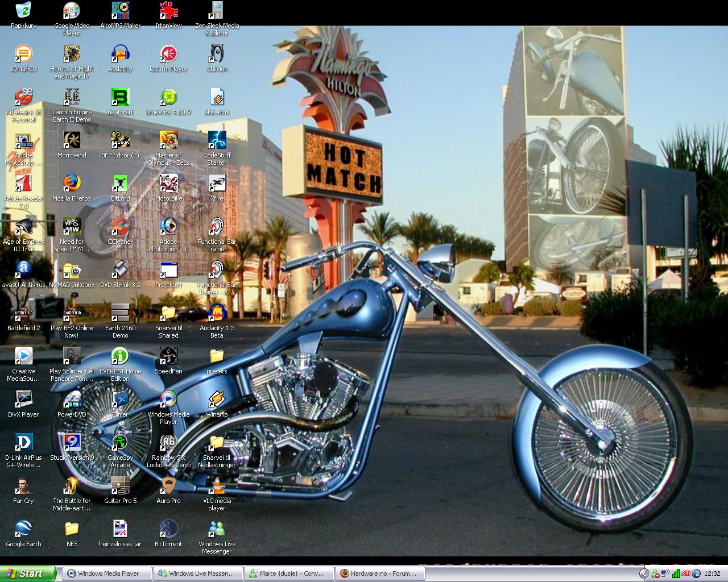Click the Start button
The image size is (728, 582).
[x=28, y=573]
